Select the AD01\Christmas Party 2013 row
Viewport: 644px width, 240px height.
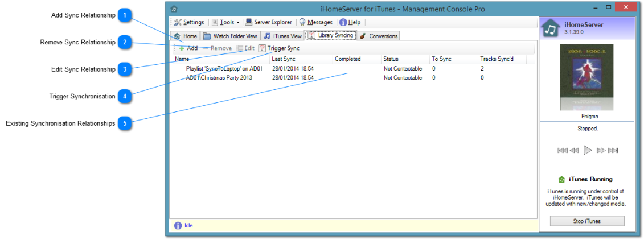219,78
